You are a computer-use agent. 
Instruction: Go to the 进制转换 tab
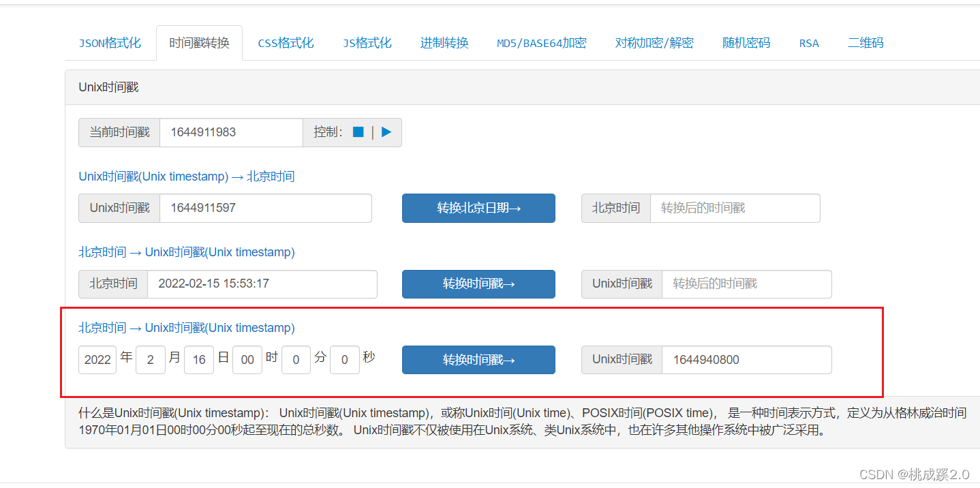tap(444, 43)
